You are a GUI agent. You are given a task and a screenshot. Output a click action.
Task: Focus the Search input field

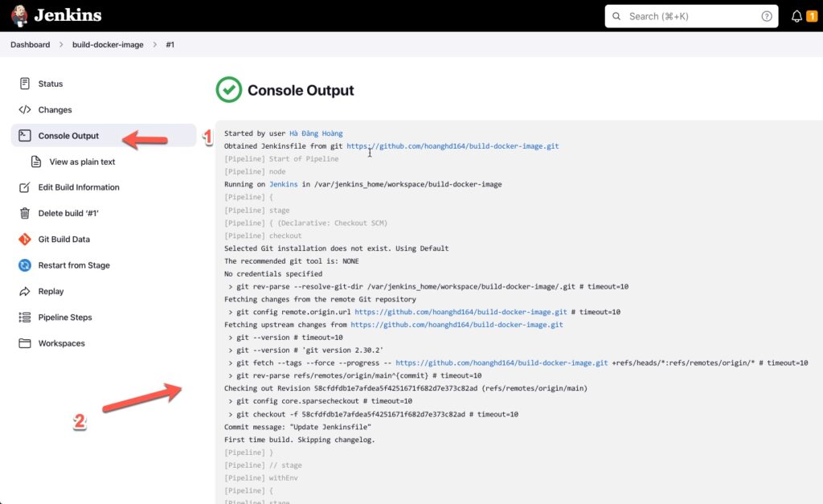[691, 16]
